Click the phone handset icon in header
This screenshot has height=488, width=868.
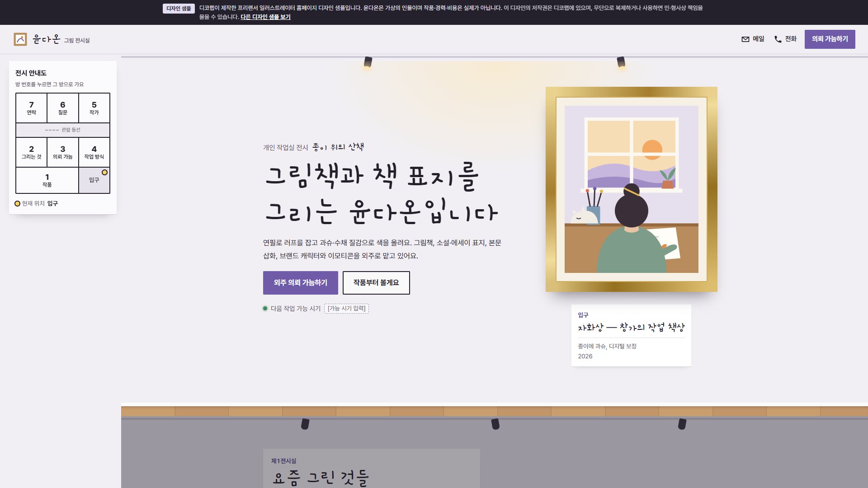(778, 39)
